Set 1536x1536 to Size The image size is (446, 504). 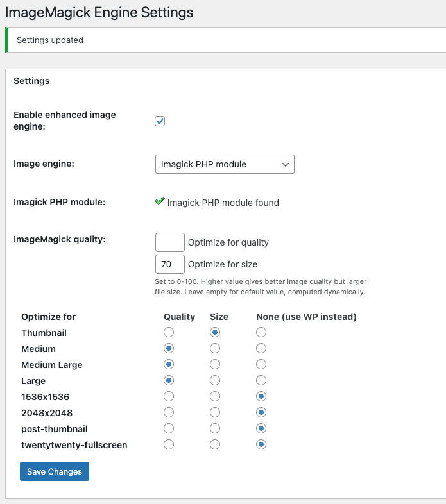(x=215, y=396)
